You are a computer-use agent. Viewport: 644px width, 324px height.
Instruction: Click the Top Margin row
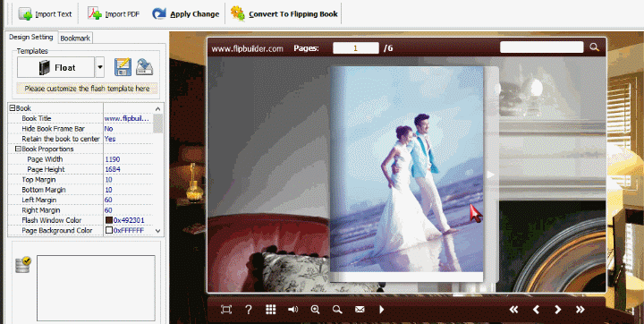coord(80,180)
